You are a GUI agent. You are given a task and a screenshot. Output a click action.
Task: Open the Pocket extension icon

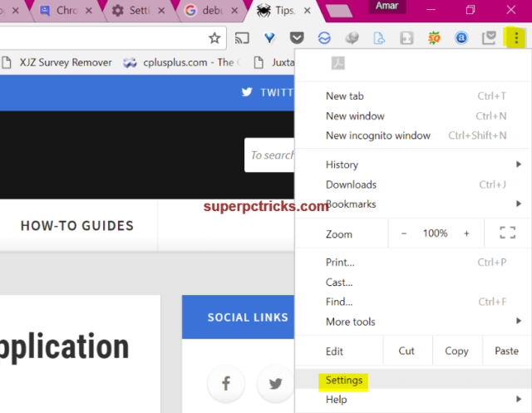click(x=297, y=38)
